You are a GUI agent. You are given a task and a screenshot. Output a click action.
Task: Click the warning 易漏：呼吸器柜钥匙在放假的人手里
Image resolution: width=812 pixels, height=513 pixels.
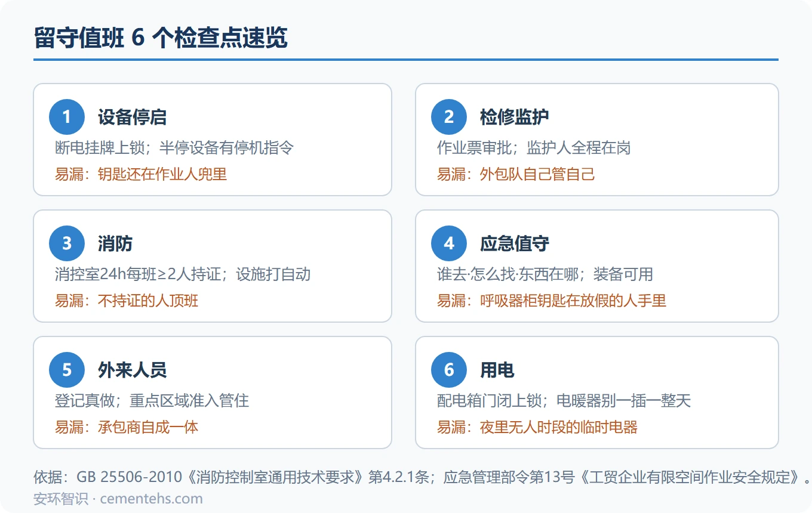(552, 301)
